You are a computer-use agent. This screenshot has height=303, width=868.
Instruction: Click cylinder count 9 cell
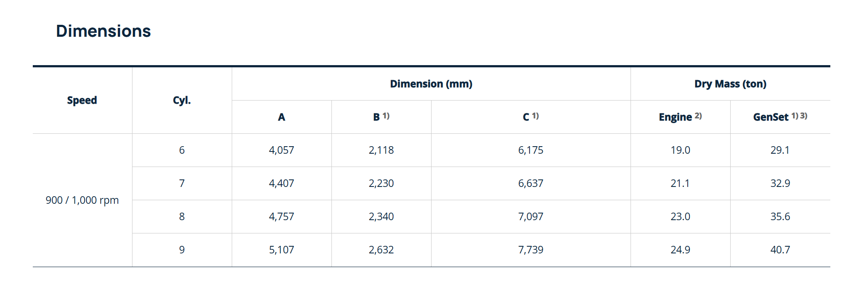point(182,250)
